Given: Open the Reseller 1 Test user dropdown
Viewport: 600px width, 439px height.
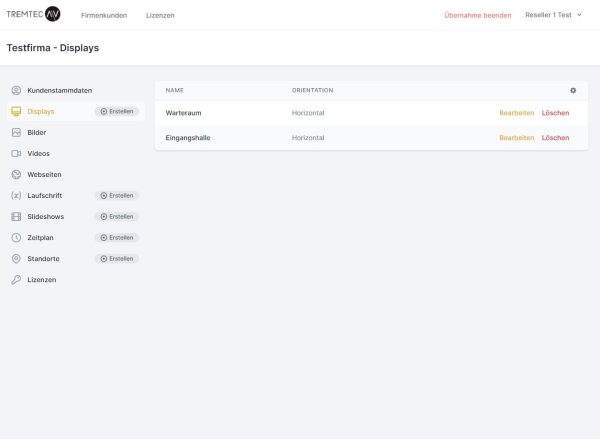Looking at the screenshot, I should [x=553, y=15].
